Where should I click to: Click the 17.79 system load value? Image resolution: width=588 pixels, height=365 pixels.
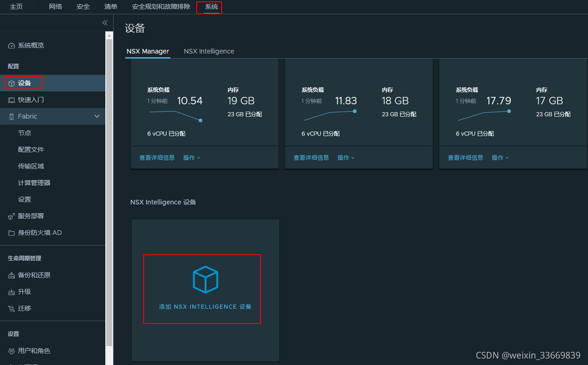point(499,101)
